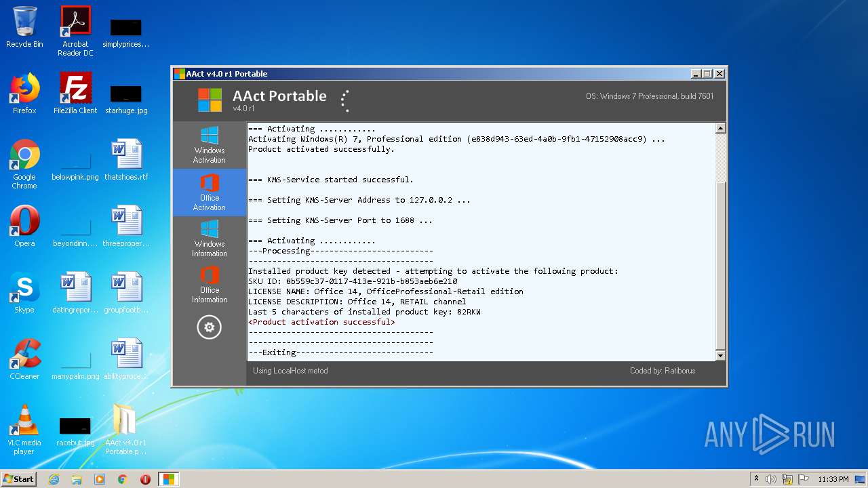Click 'KMS-Service started successful' line
Screen dimensions: 868x488
(331, 180)
